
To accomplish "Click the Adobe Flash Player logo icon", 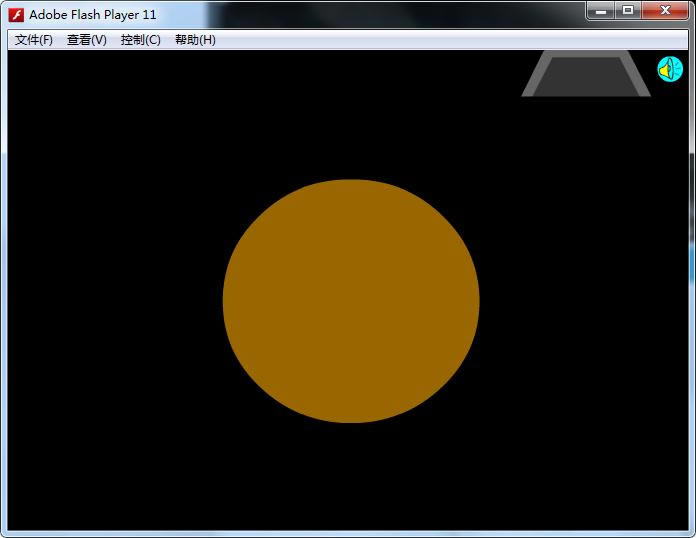I will click(x=16, y=15).
